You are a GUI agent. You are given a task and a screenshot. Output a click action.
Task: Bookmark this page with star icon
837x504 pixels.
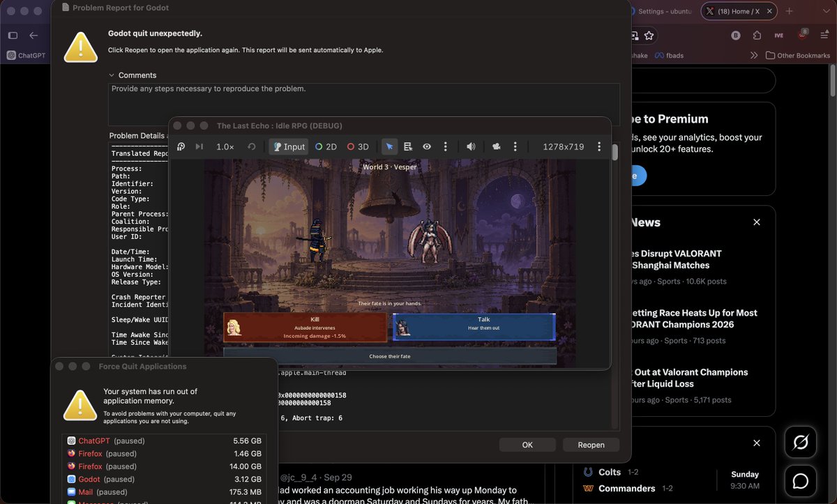click(x=649, y=36)
